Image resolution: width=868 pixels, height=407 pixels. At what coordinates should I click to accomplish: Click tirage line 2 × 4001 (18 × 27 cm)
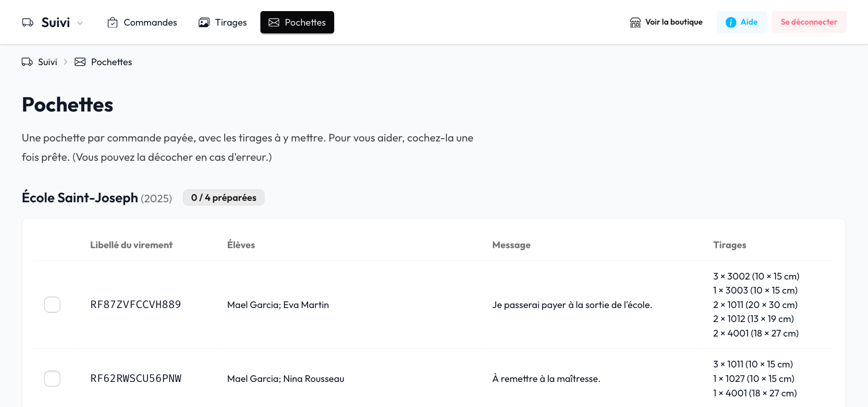click(x=756, y=333)
